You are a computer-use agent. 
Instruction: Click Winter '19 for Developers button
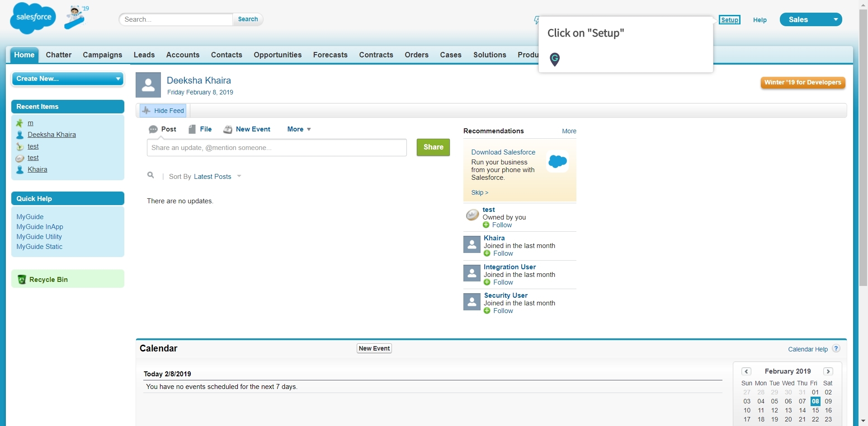tap(803, 82)
